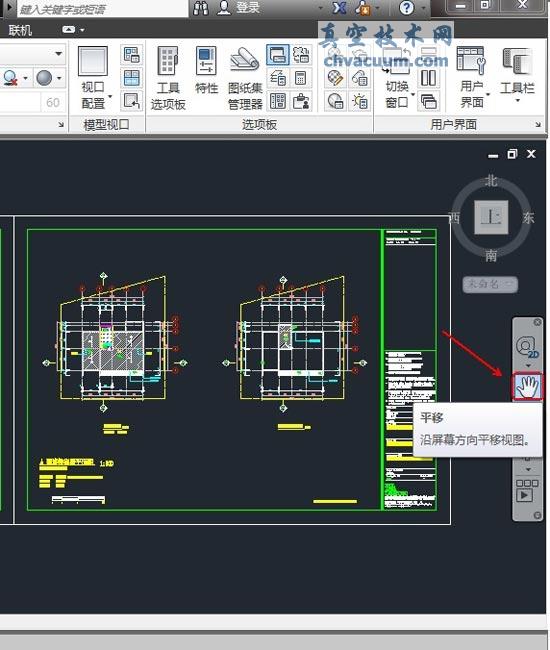Toggle the 图纸集管理器 sheet set manager
Viewport: 550px width, 650px height.
point(245,78)
